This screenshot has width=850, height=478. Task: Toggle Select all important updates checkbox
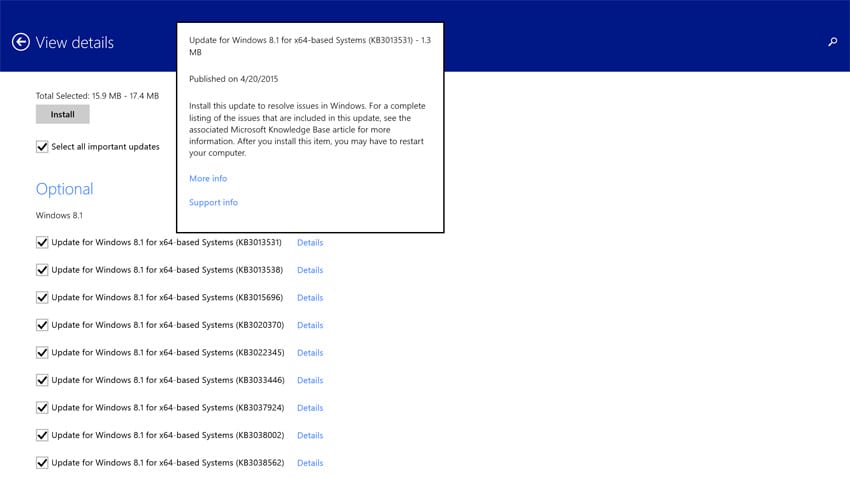pyautogui.click(x=42, y=146)
